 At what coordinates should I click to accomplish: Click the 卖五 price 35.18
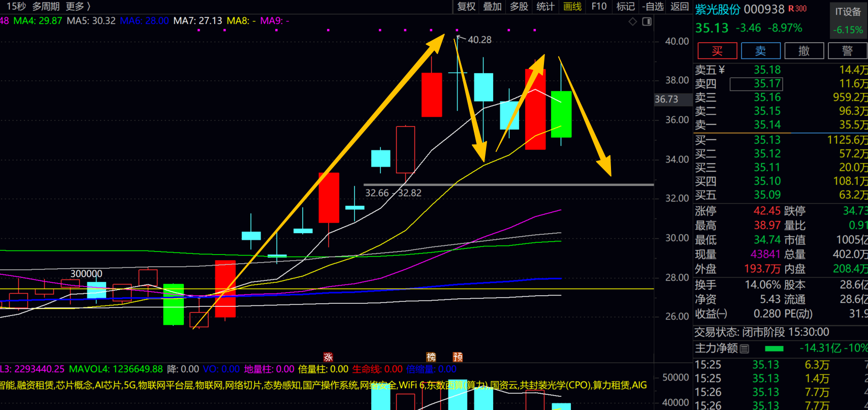(x=767, y=70)
